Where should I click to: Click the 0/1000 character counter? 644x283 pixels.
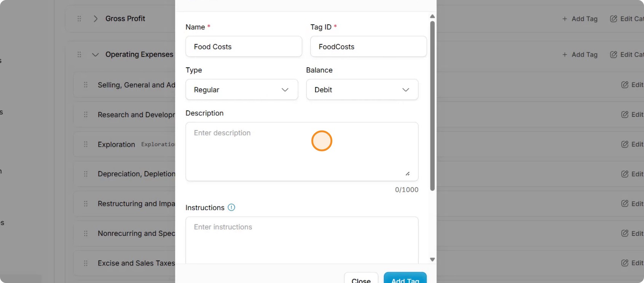click(x=406, y=189)
